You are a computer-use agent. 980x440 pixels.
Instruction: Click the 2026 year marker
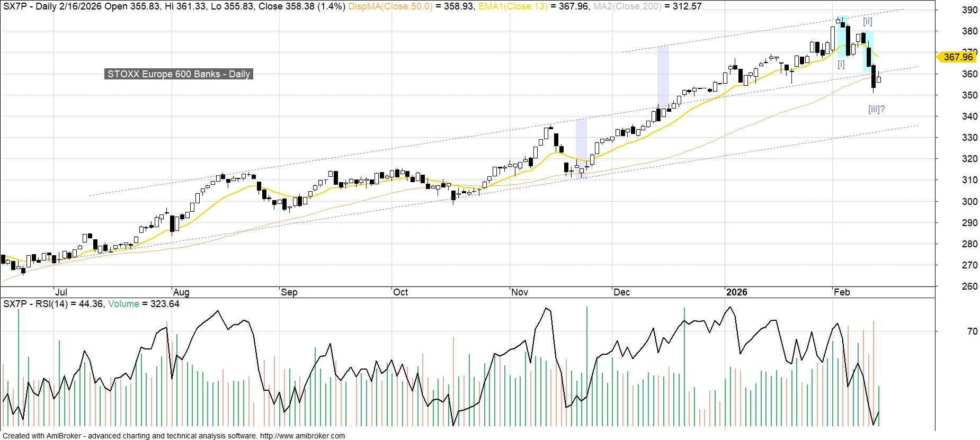pyautogui.click(x=736, y=292)
